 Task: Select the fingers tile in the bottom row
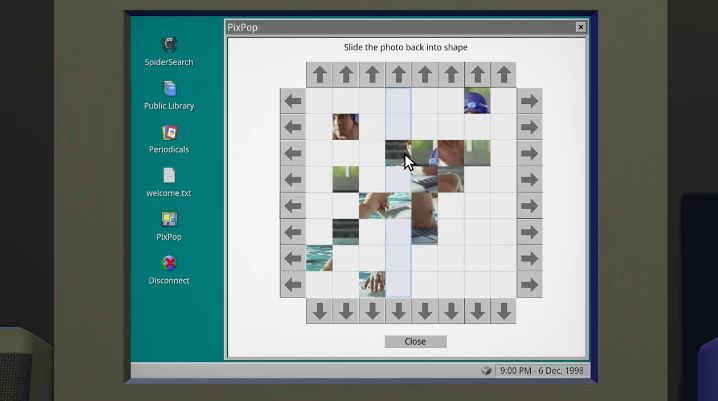tap(372, 284)
